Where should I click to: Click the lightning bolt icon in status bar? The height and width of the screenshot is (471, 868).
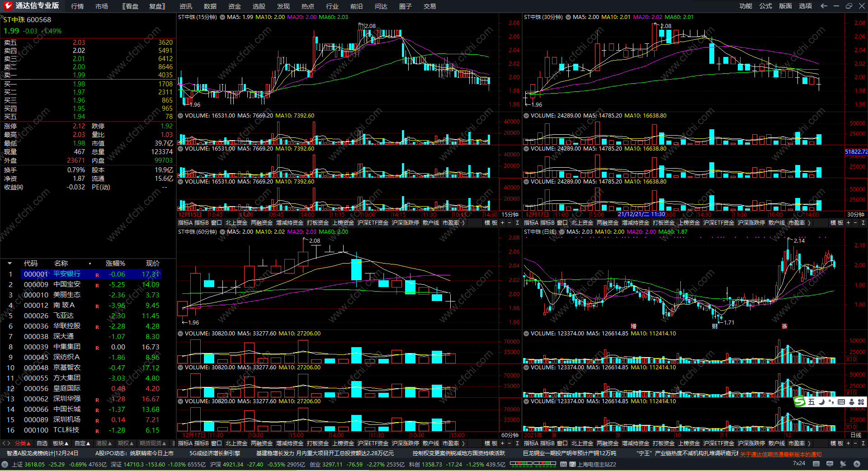click(x=857, y=464)
